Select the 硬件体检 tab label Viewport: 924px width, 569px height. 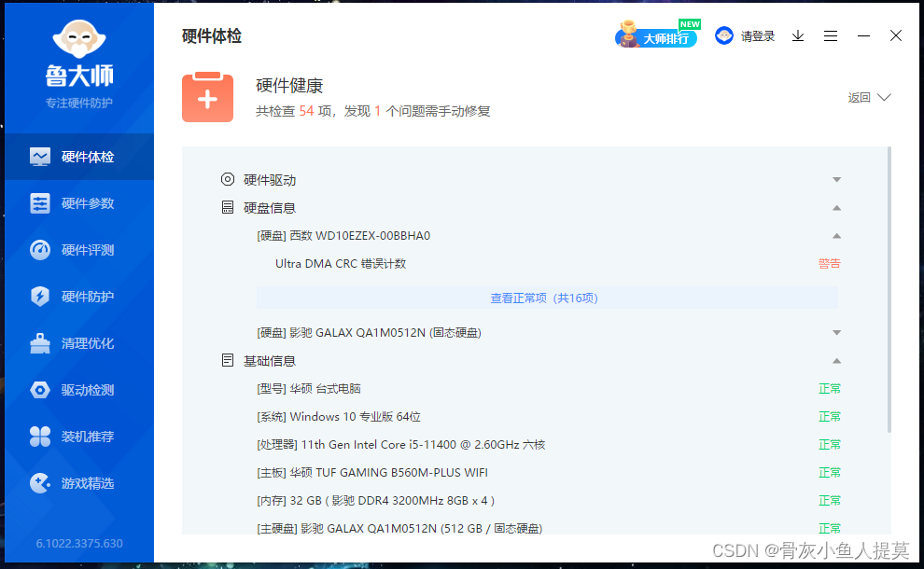point(88,157)
